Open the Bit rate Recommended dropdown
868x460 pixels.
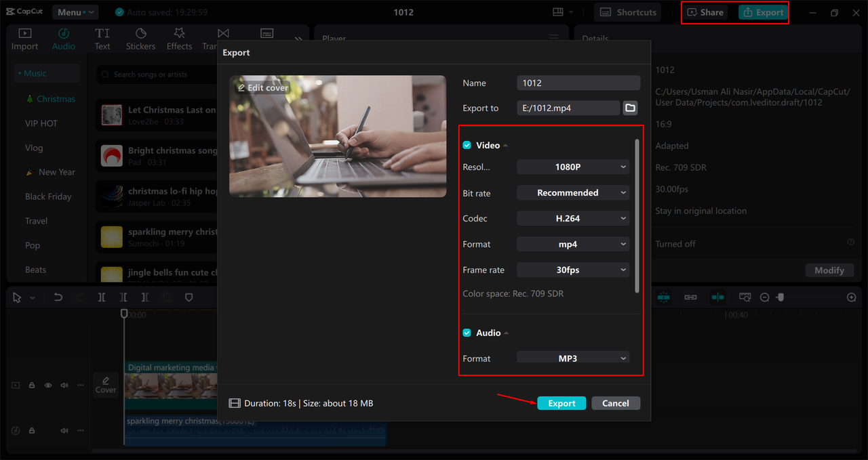tap(573, 192)
